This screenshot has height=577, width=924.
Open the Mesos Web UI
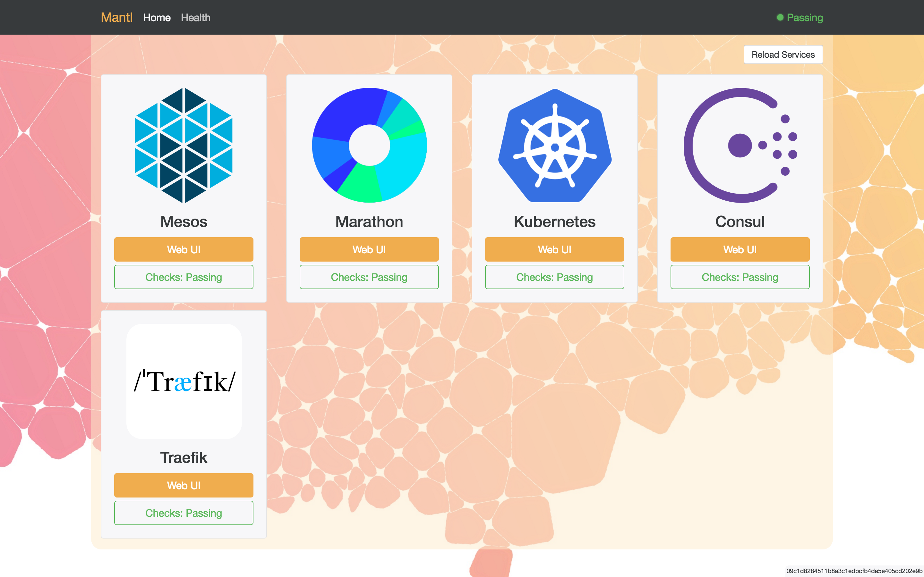coord(184,249)
